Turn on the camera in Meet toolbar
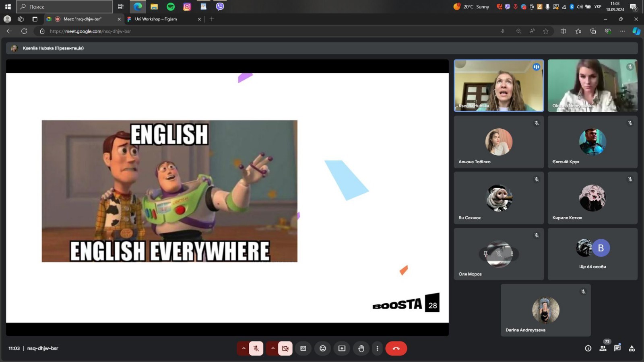The width and height of the screenshot is (644, 362). 285,348
